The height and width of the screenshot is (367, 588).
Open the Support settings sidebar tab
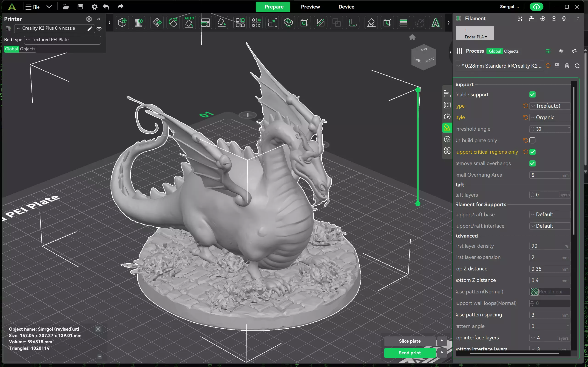pos(447,128)
